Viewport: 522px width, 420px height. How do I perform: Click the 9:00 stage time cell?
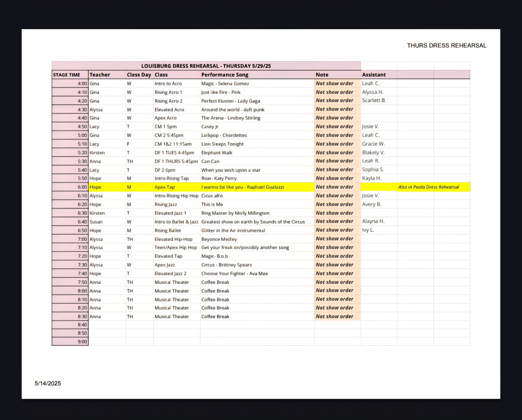pos(70,342)
